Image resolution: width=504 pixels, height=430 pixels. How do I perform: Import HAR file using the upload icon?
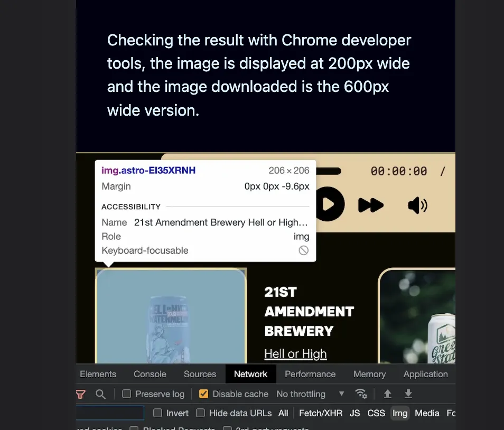pyautogui.click(x=387, y=394)
